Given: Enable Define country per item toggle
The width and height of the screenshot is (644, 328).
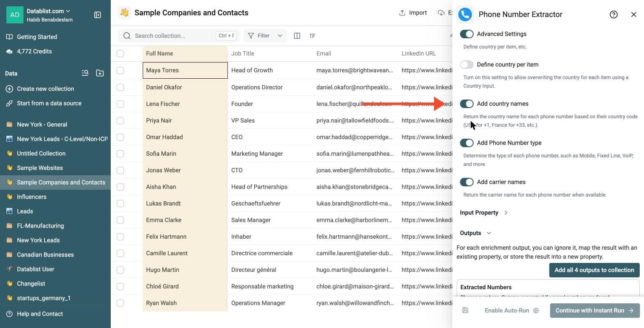Looking at the screenshot, I should tap(467, 65).
